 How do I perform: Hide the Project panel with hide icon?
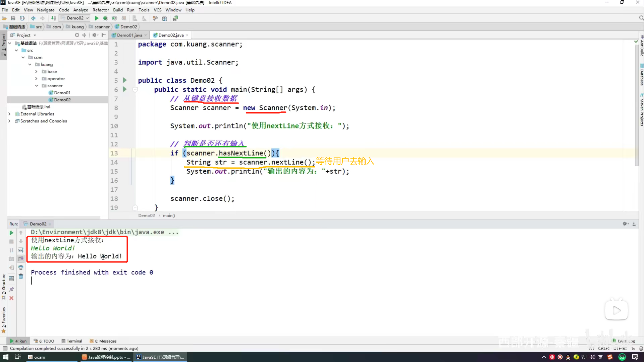[x=103, y=35]
